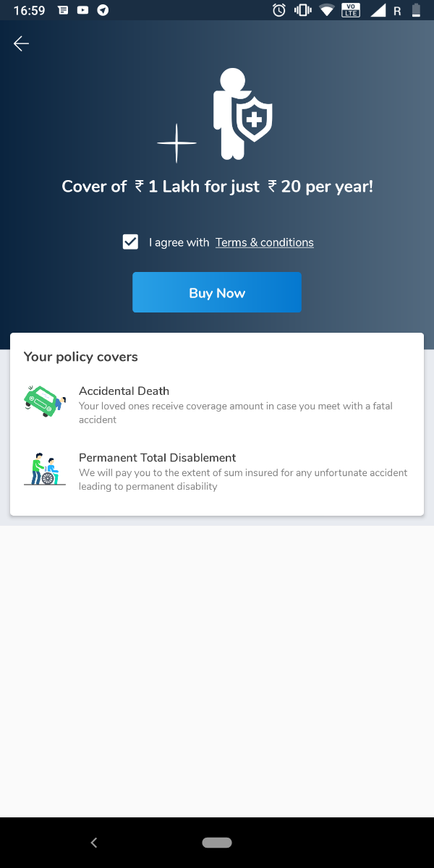
Task: Open the Terms & conditions link
Action: [265, 242]
